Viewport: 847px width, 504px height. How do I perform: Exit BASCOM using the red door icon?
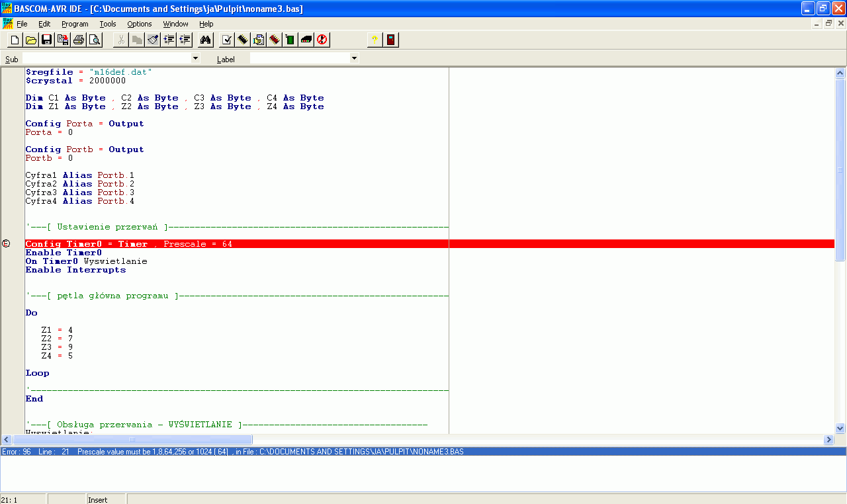pyautogui.click(x=391, y=40)
